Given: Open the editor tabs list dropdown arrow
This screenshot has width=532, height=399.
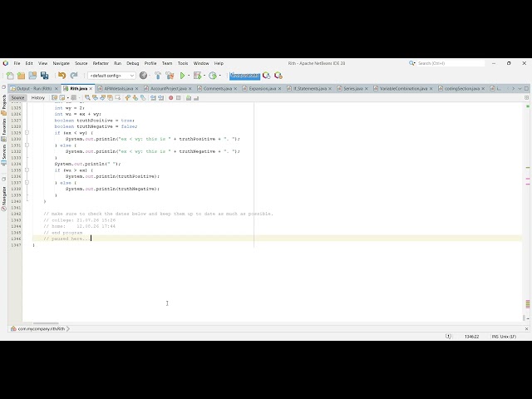Looking at the screenshot, I should click(520, 88).
